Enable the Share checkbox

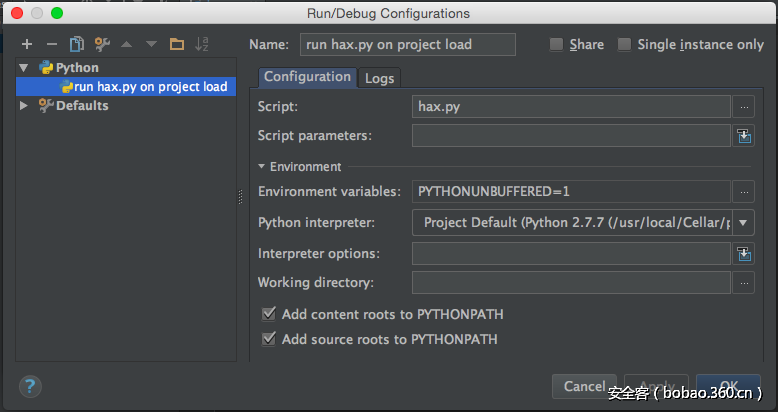556,45
